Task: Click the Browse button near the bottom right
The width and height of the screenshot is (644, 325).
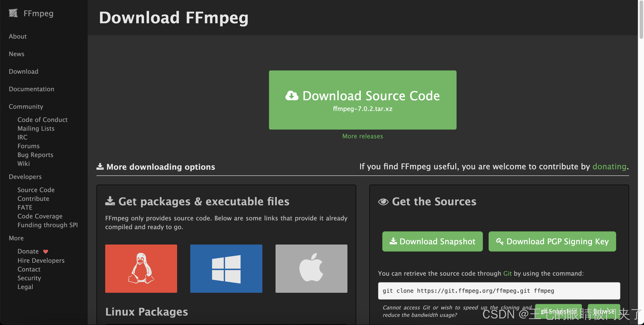Action: 604,311
